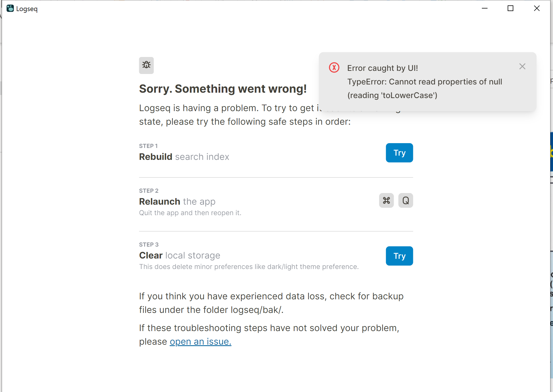Image resolution: width=553 pixels, height=392 pixels.
Task: Open the 'open an issue' link
Action: pyautogui.click(x=200, y=341)
